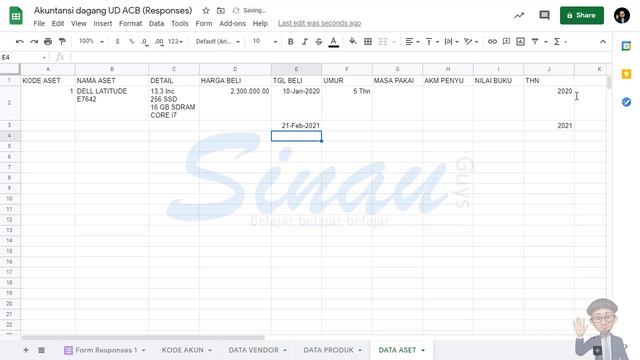Open the Add-ons menu
640x360 pixels.
pos(232,24)
